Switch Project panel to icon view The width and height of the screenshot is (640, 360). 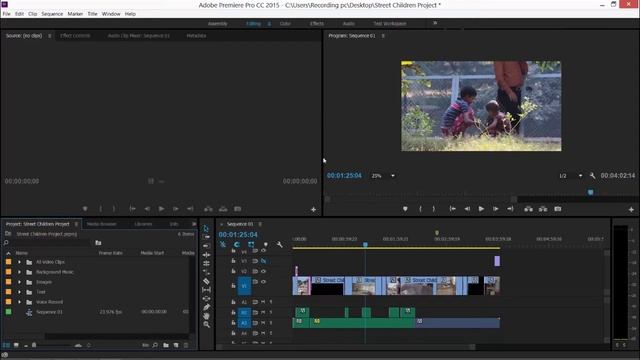coord(16,345)
